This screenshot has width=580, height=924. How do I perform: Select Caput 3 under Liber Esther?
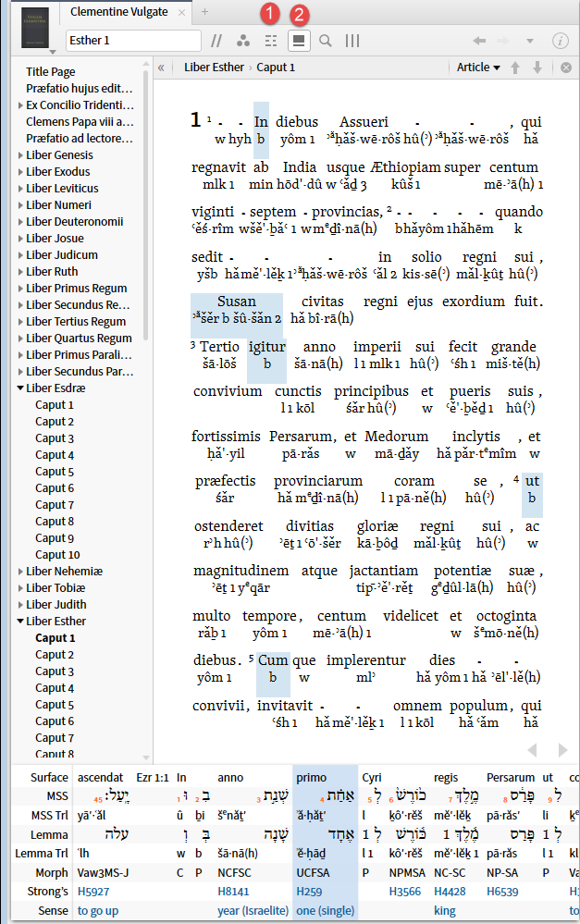click(55, 671)
